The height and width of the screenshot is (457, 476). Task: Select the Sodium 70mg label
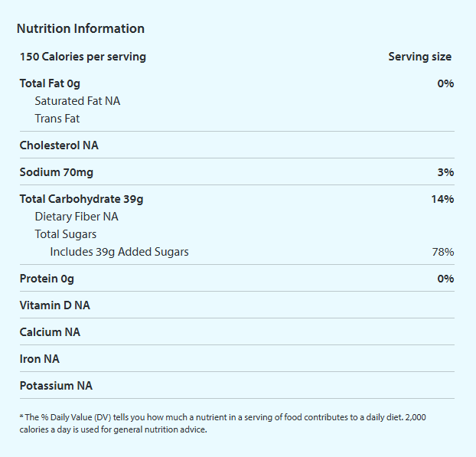click(57, 172)
